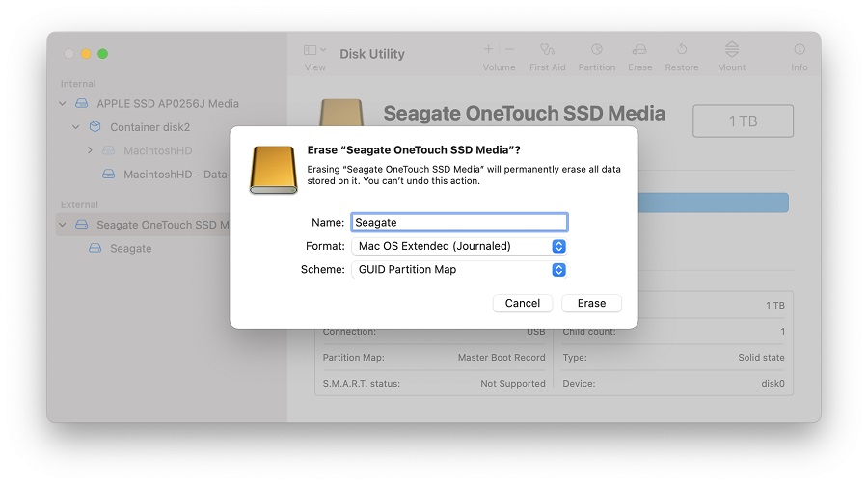Select MacintoshHD - Data volume

coord(175,175)
